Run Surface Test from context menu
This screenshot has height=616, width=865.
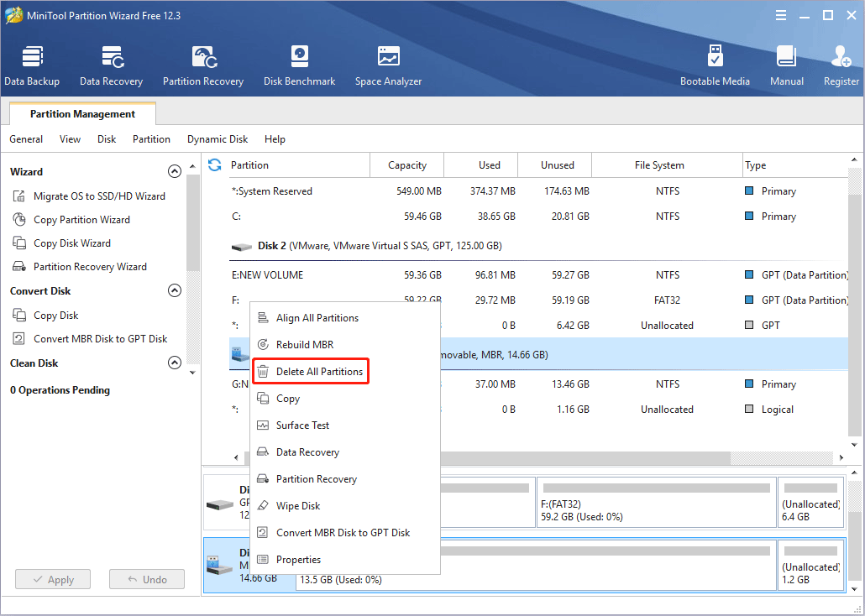click(345, 425)
